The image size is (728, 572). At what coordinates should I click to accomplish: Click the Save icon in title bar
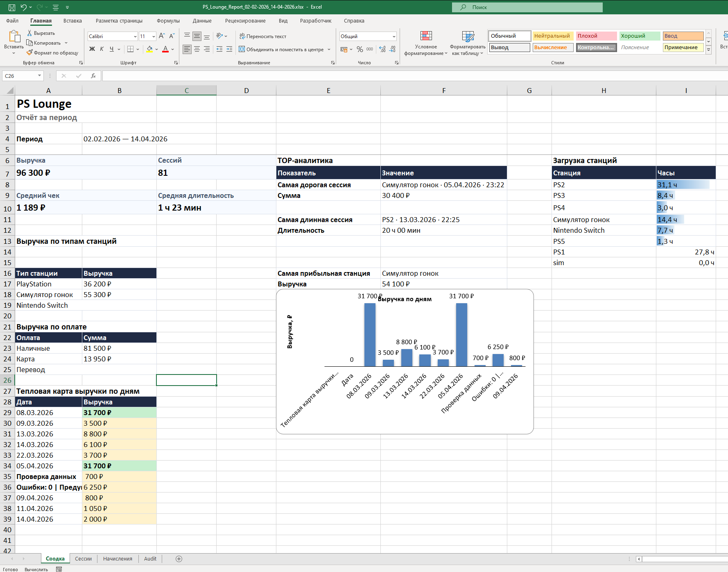point(12,7)
